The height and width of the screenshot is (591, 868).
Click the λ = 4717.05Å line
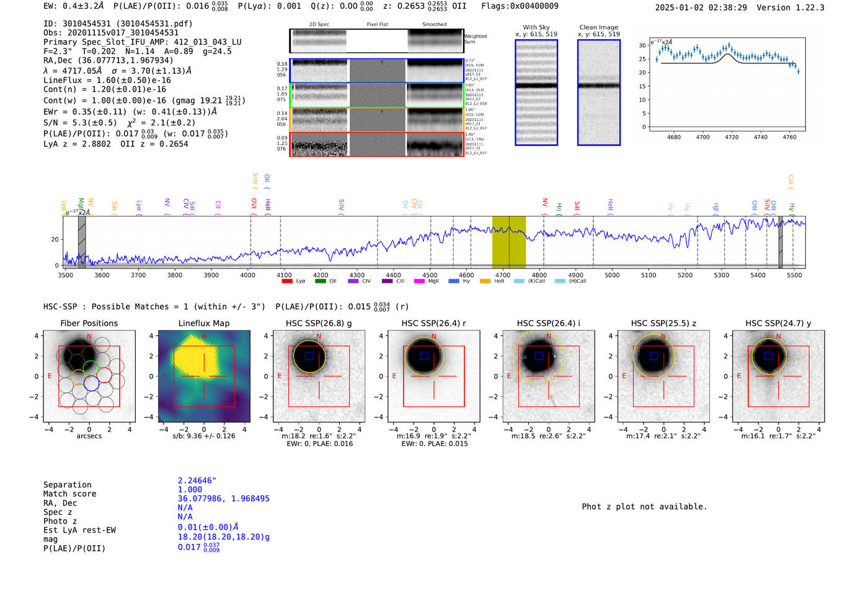[117, 71]
